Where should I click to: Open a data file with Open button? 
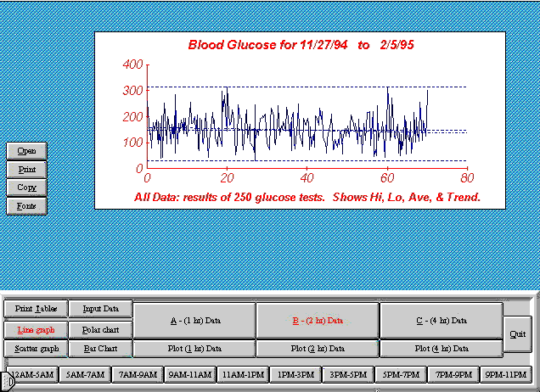click(26, 151)
